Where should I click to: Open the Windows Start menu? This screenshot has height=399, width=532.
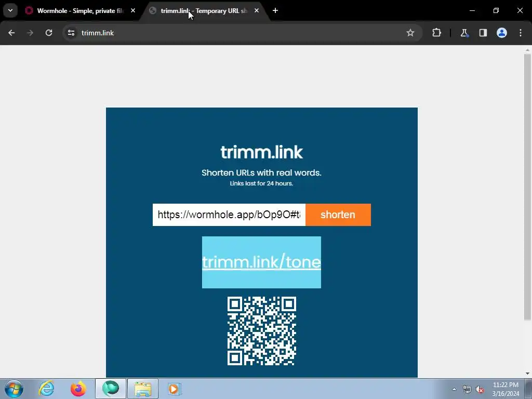[14, 389]
